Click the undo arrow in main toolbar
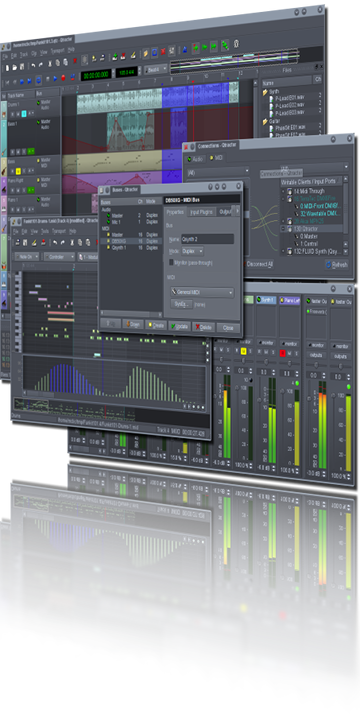 click(x=34, y=66)
